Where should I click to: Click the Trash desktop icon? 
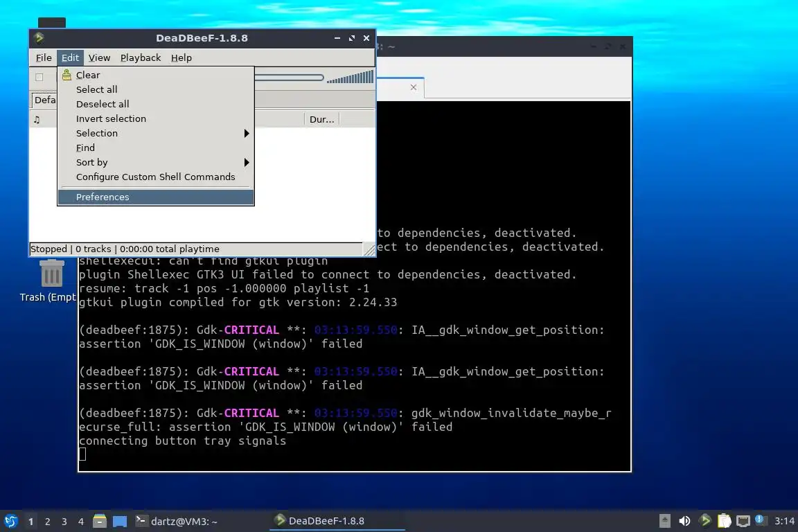51,273
